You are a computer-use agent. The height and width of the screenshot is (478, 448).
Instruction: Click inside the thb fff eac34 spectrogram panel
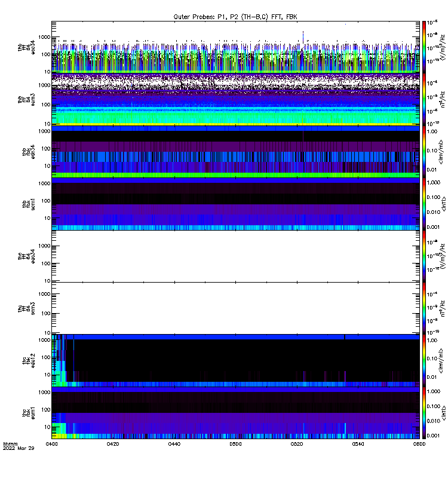235,47
